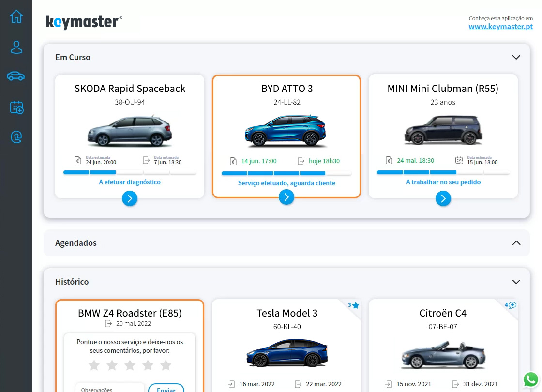Click the plate number 07-BE-07
Image resolution: width=542 pixels, height=392 pixels.
pyautogui.click(x=443, y=327)
